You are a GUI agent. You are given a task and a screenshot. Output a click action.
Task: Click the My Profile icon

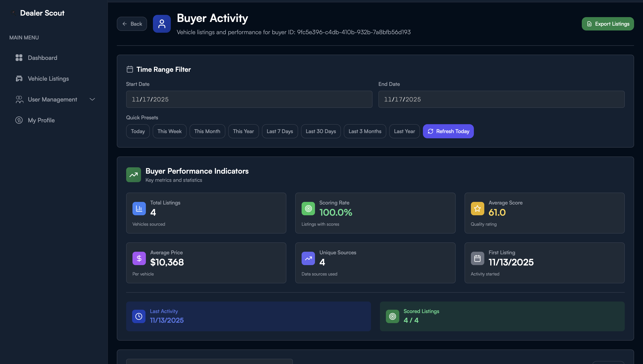tap(19, 120)
